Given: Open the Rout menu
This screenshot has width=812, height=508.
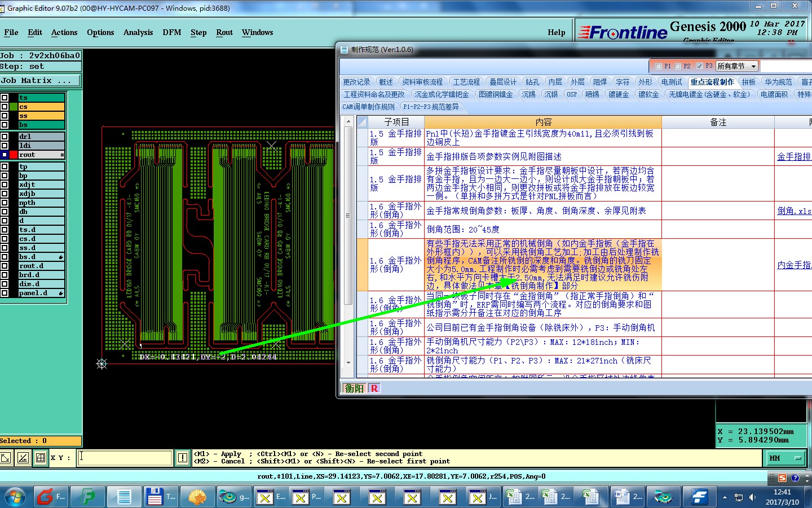Looking at the screenshot, I should (x=224, y=32).
